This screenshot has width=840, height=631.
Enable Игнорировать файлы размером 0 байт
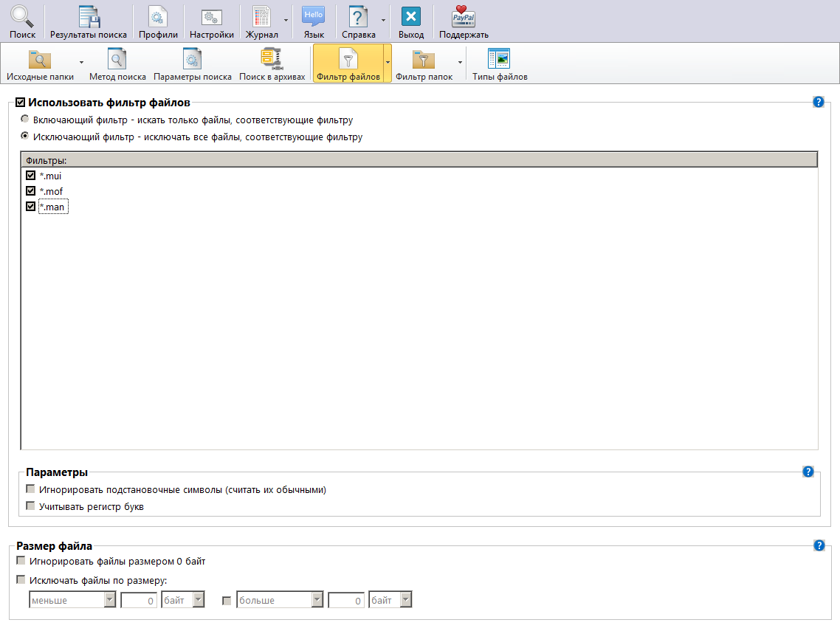(21, 561)
